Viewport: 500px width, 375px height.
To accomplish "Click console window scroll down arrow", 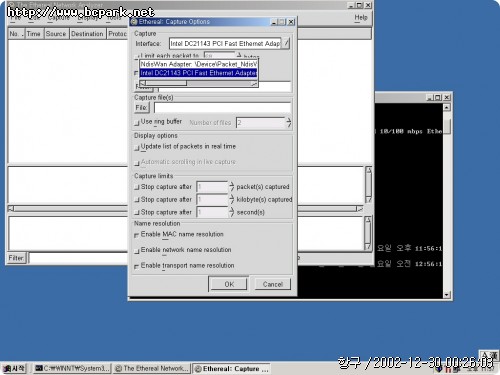I will click(447, 295).
